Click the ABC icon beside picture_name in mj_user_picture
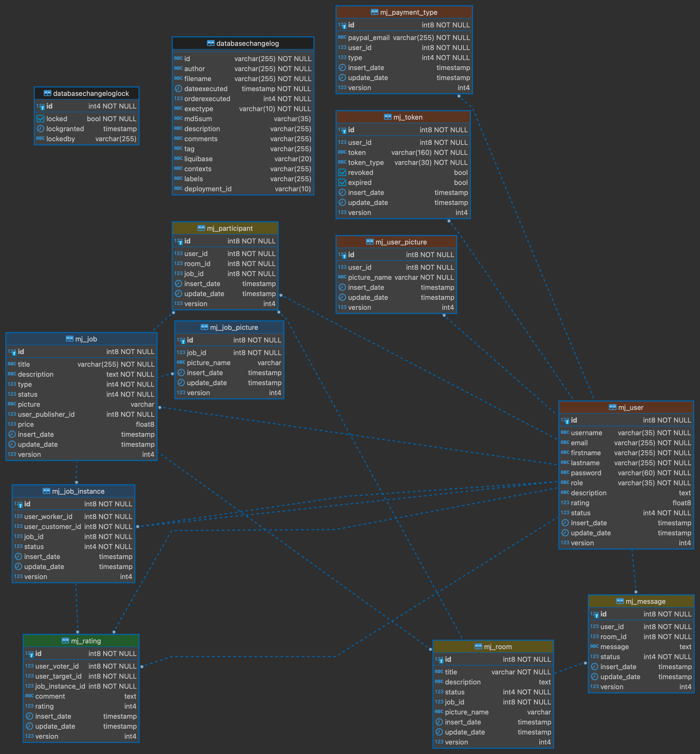700x754 pixels. coord(342,277)
